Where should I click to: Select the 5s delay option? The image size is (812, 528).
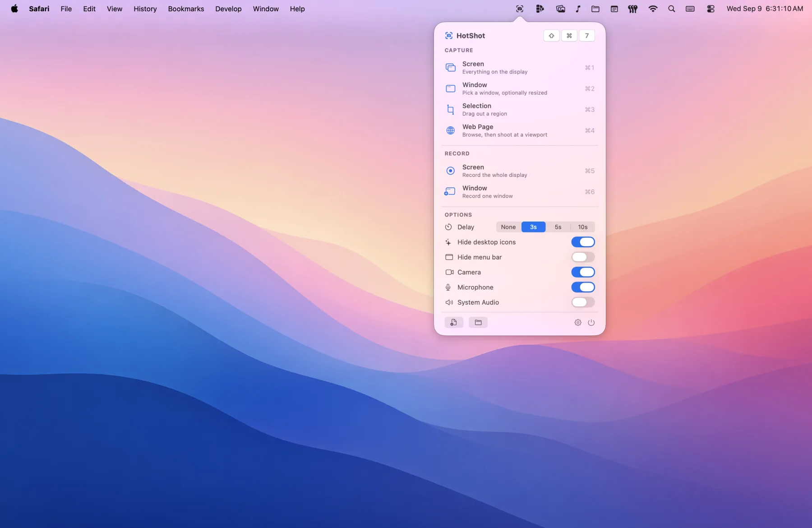pyautogui.click(x=558, y=227)
